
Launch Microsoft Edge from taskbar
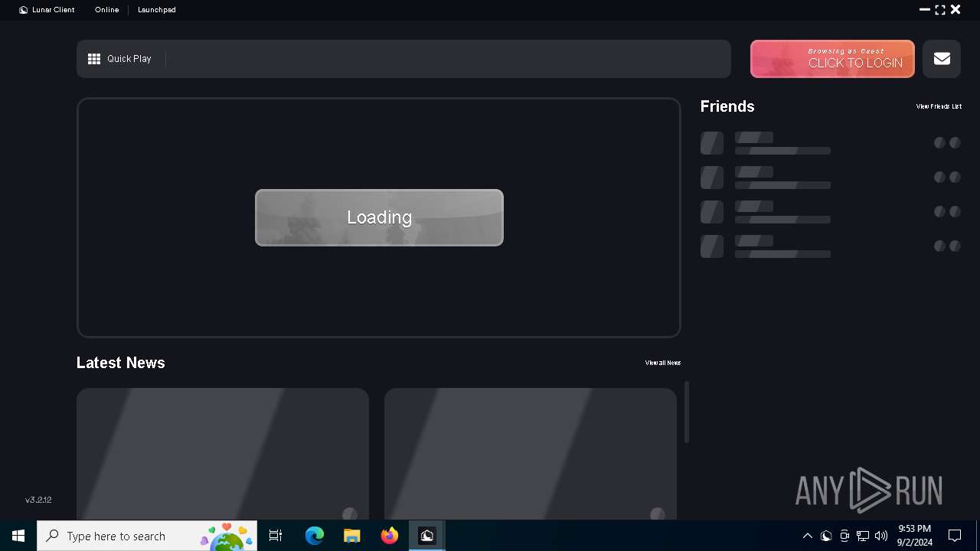tap(315, 536)
